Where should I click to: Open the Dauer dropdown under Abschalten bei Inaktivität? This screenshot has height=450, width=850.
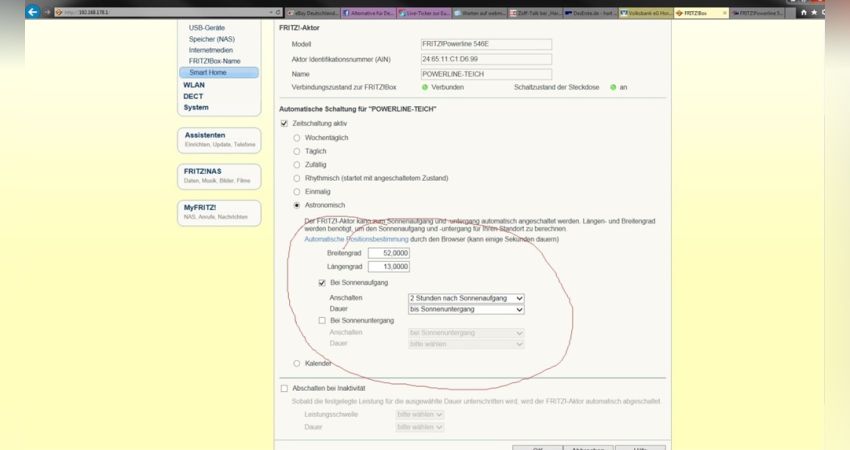point(420,428)
